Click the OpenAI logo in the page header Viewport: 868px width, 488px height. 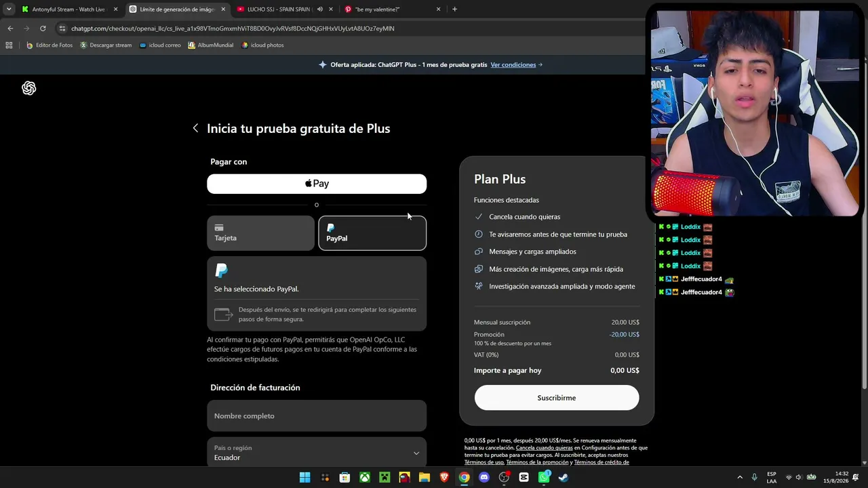[x=28, y=88]
